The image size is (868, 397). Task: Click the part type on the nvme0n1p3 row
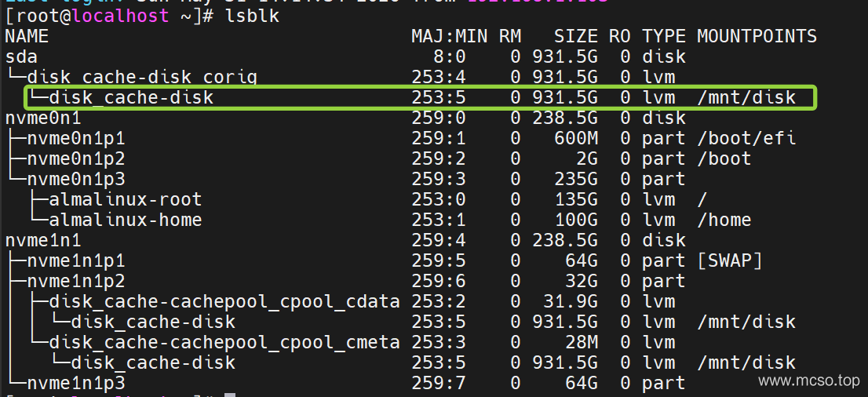tap(664, 180)
